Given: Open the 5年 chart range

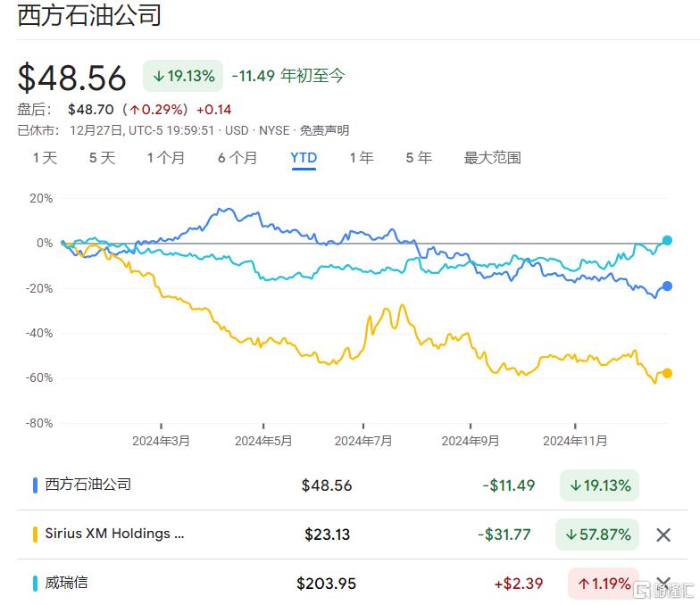Looking at the screenshot, I should pos(418,158).
